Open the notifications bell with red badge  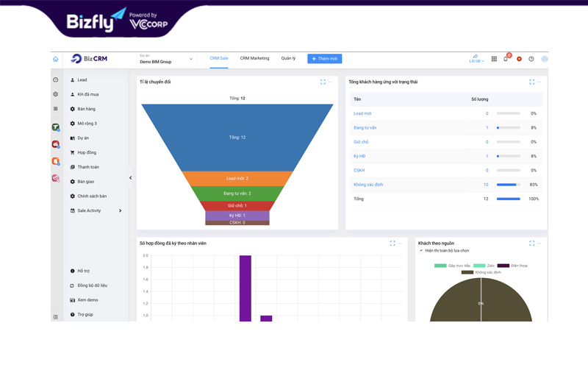click(506, 59)
